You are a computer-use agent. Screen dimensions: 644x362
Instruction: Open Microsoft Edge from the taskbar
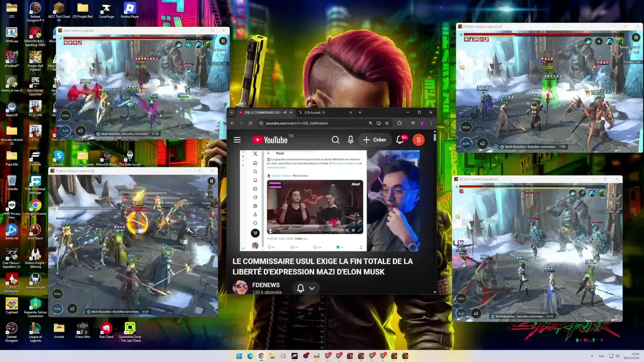[x=250, y=356]
